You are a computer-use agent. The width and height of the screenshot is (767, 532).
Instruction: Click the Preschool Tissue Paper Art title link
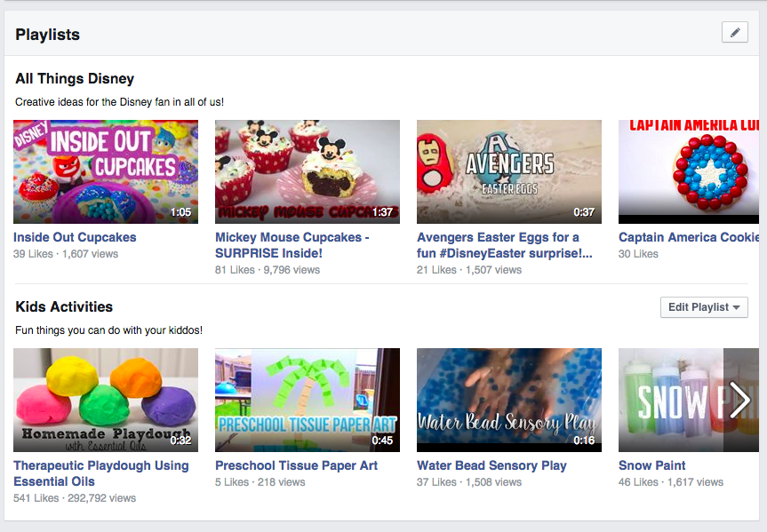pyautogui.click(x=297, y=465)
